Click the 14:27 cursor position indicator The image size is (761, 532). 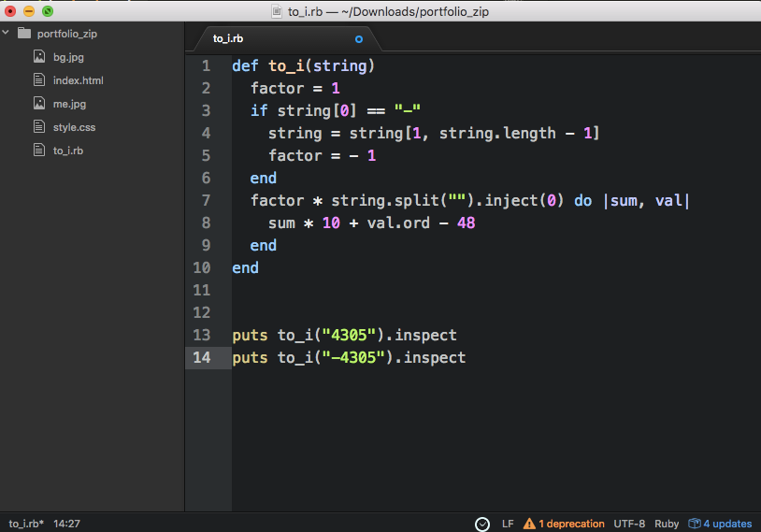click(66, 524)
